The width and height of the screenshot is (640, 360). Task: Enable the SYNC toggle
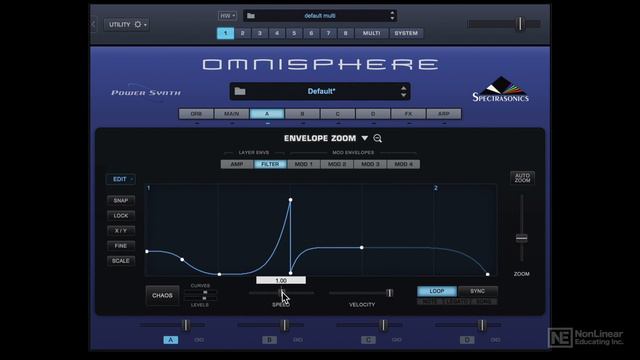(477, 291)
